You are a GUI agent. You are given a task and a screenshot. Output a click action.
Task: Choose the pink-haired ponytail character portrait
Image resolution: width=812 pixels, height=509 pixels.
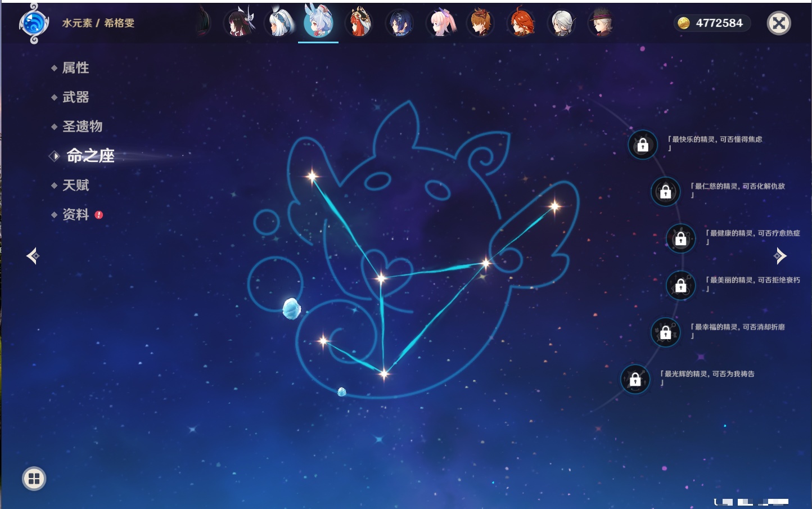[440, 23]
